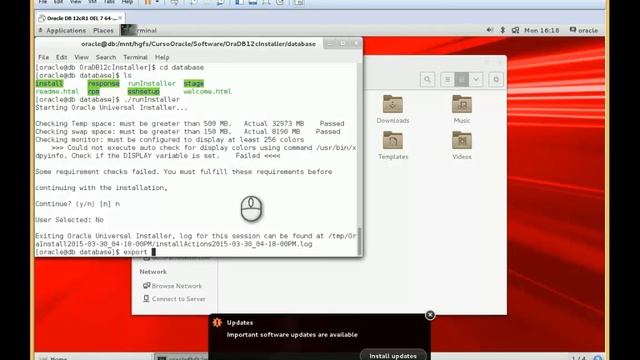Screen dimensions: 640x360
Task: Click the highlighted 'install' directory name
Action: tap(49, 83)
